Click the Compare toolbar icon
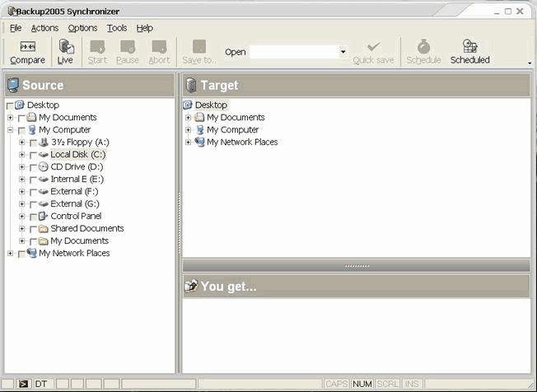 click(27, 46)
